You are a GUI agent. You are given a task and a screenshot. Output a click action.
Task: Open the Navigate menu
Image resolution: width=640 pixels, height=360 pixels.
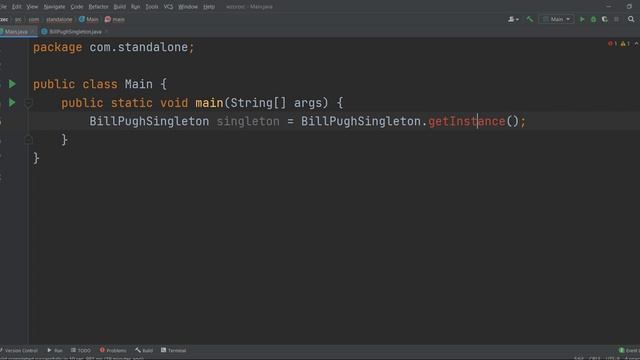[x=54, y=7]
